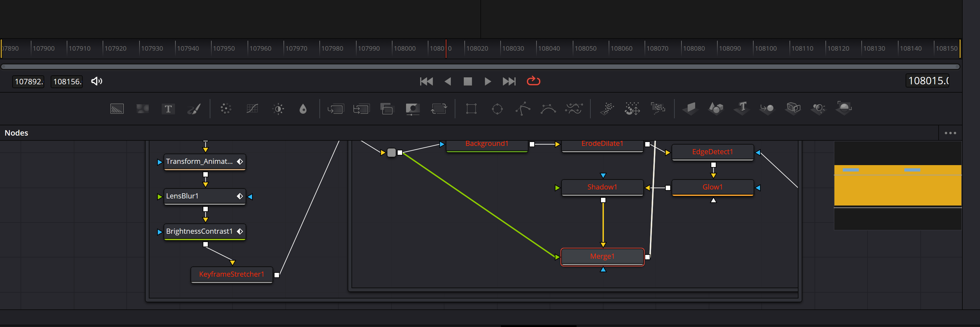Click the node navigator thumbnail
Image resolution: width=980 pixels, height=327 pixels.
point(898,186)
